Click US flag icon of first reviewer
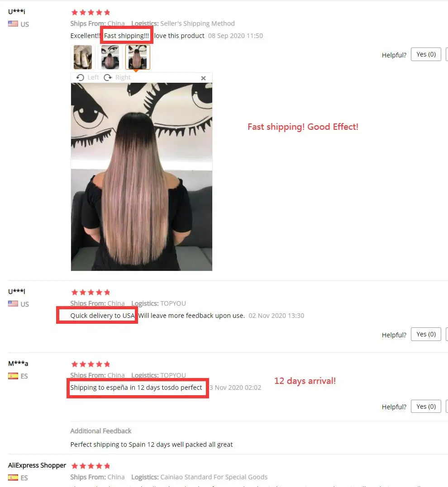Screen dimensions: 448x487 (13, 24)
